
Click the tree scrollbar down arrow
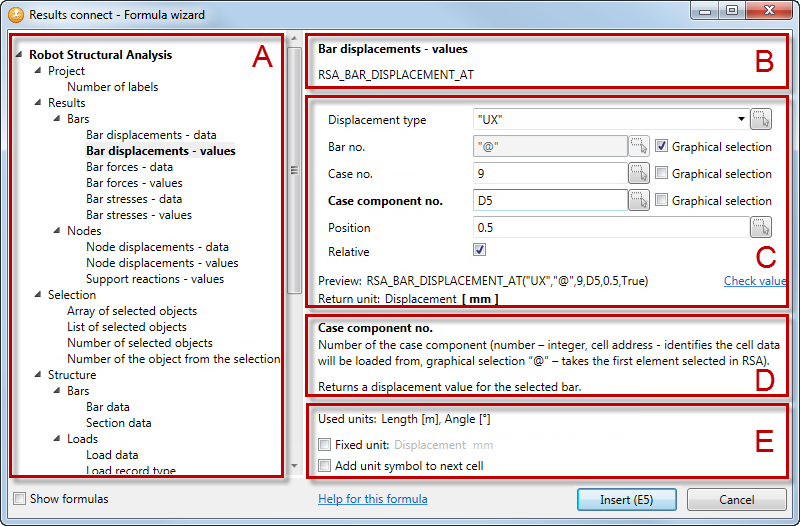pos(294,465)
